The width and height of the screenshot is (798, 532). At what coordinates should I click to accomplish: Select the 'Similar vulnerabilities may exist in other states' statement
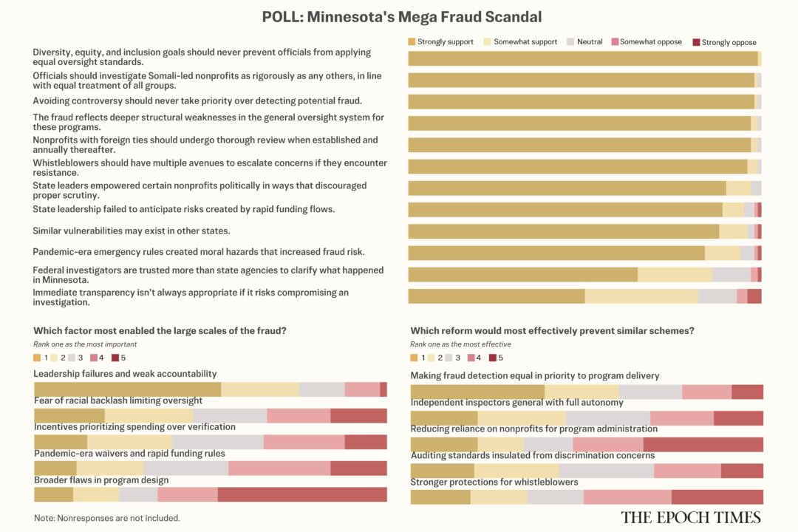pyautogui.click(x=131, y=231)
